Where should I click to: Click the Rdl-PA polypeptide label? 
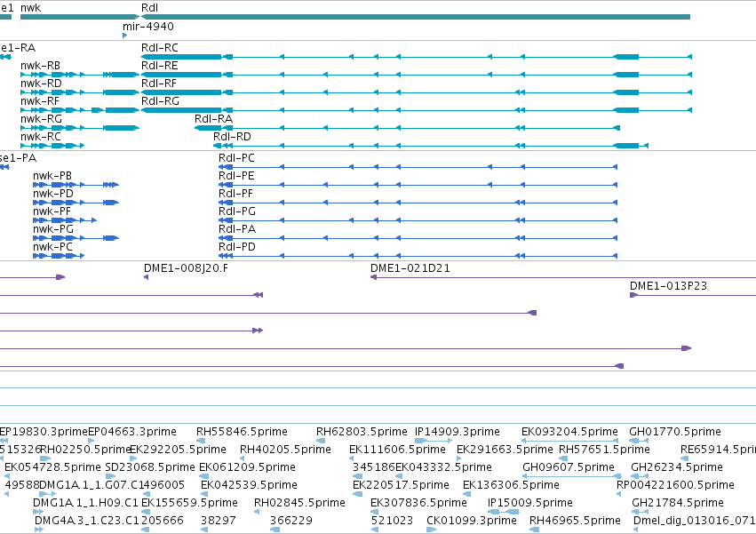coord(236,229)
